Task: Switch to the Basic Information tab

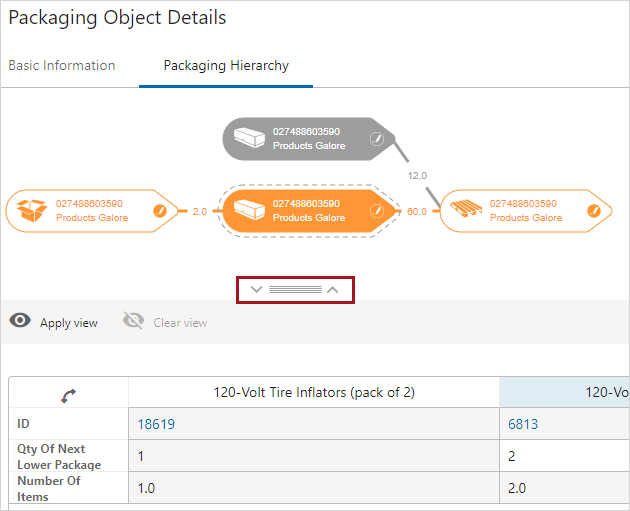Action: click(62, 66)
